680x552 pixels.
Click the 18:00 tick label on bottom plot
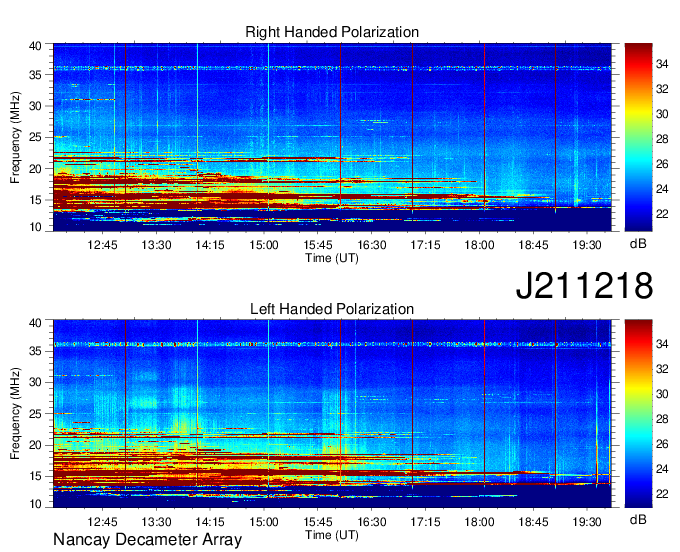[x=479, y=521]
